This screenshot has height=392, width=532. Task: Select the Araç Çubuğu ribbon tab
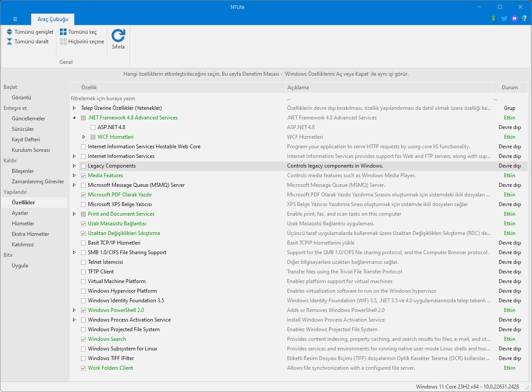click(x=53, y=19)
